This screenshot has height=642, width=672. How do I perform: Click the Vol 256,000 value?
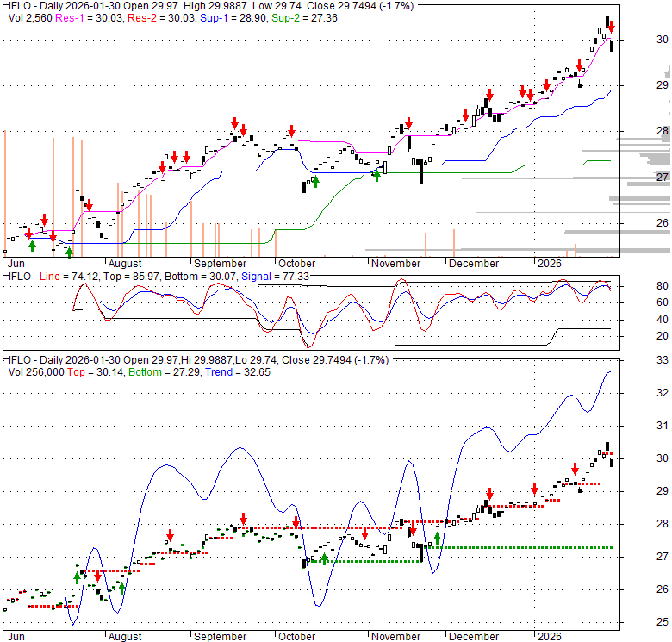tap(36, 372)
